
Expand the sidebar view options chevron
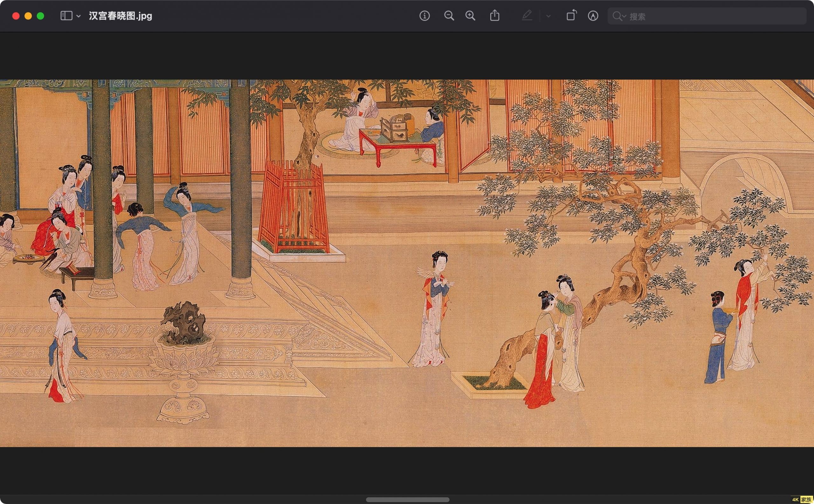coord(78,16)
